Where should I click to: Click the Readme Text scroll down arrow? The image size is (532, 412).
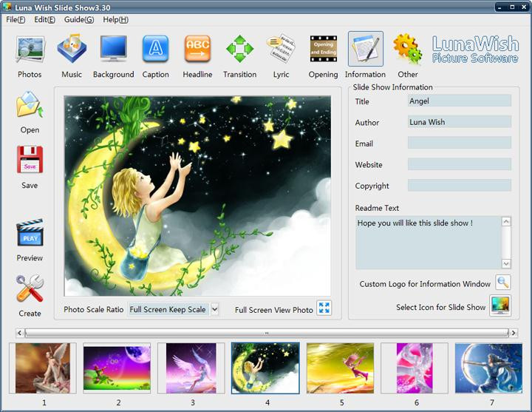point(506,263)
